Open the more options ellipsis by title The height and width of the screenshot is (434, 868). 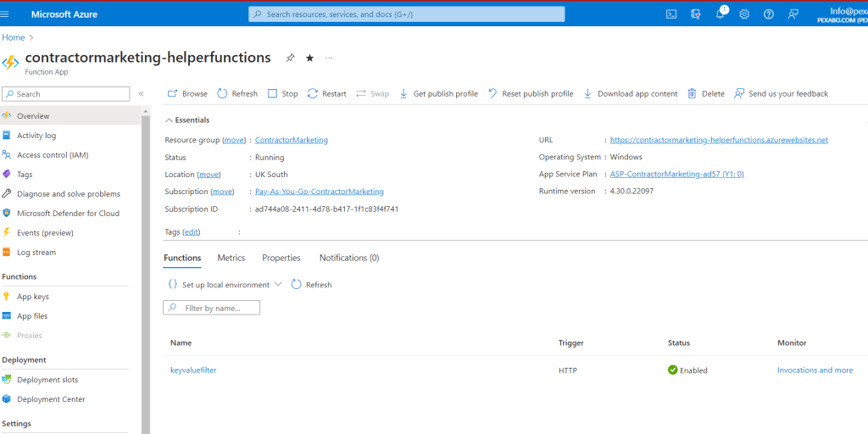pos(330,58)
